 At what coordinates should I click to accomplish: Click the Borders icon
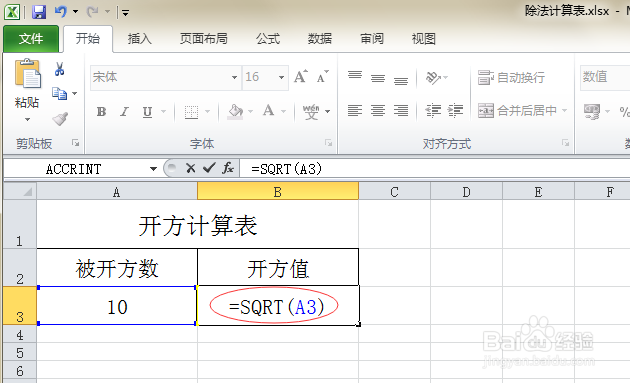tap(191, 112)
